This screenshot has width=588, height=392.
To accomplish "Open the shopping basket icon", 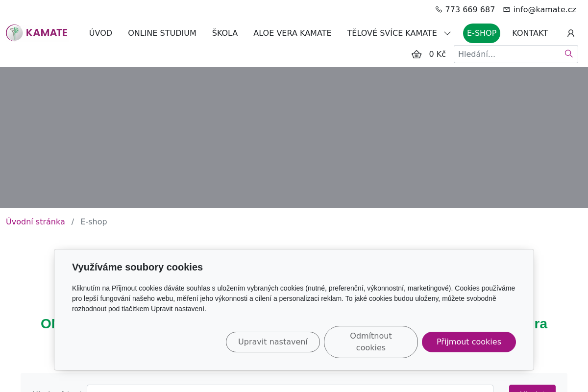I will tap(416, 54).
